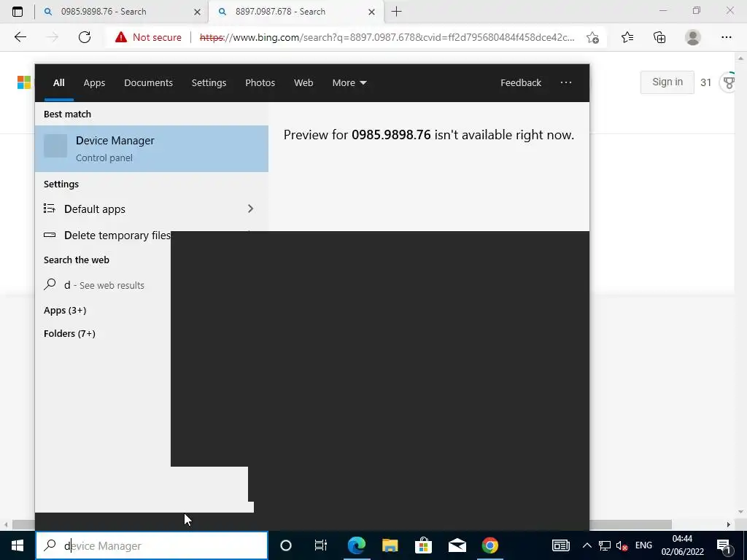Switch to Documents search filter
Image resolution: width=747 pixels, height=560 pixels.
[148, 83]
